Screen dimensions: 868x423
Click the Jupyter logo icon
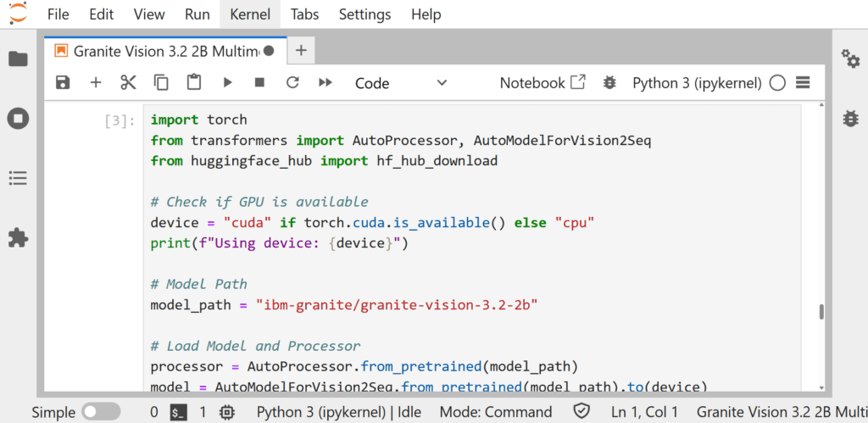(17, 14)
